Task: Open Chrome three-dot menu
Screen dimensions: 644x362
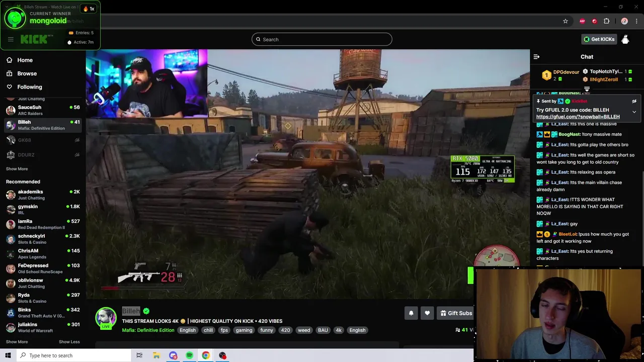Action: click(x=636, y=21)
